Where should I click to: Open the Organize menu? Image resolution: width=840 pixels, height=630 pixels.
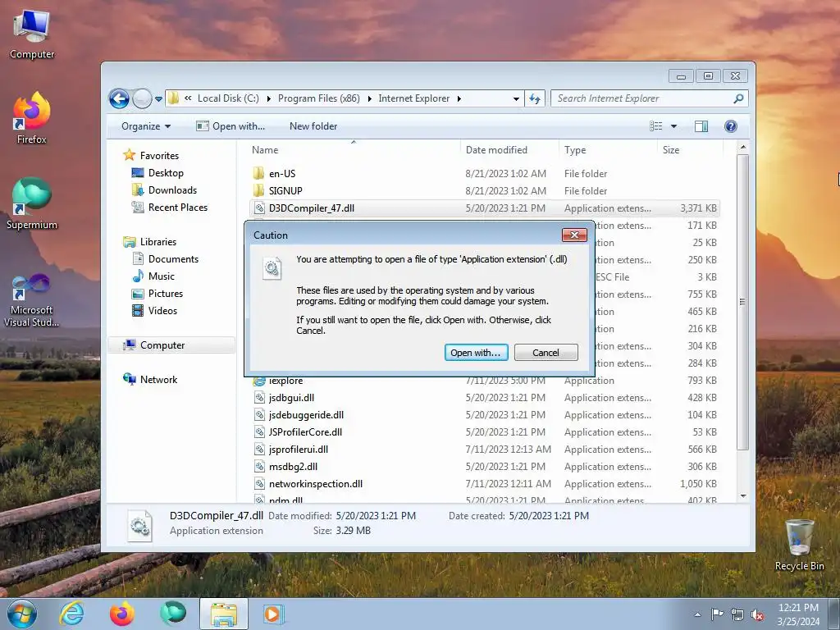tap(146, 126)
